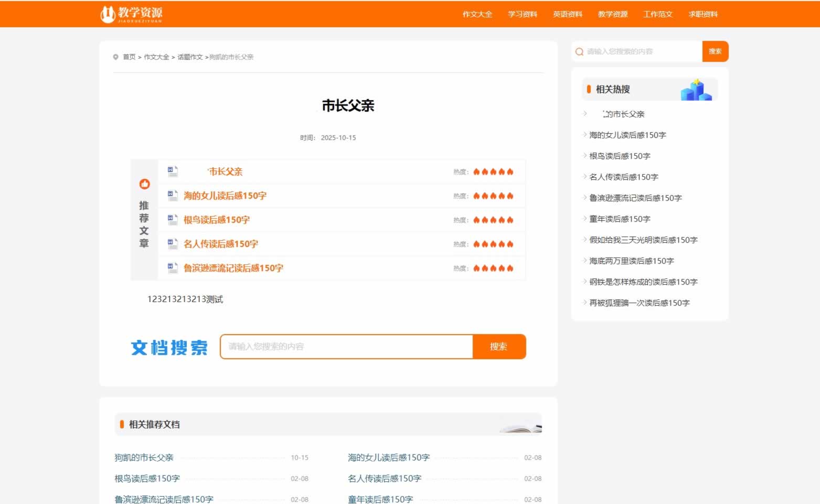Click the magnifier icon in sidebar search
The image size is (820, 504).
[579, 52]
